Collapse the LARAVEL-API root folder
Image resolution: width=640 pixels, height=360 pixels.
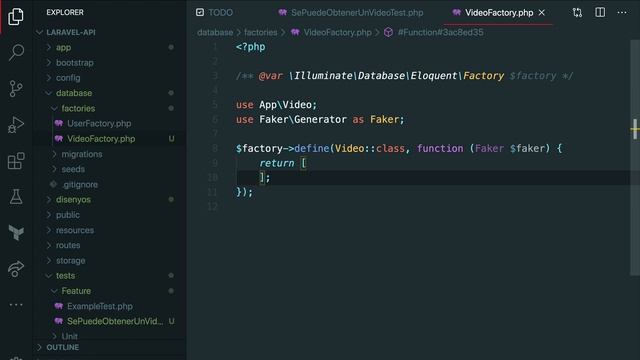coord(71,32)
